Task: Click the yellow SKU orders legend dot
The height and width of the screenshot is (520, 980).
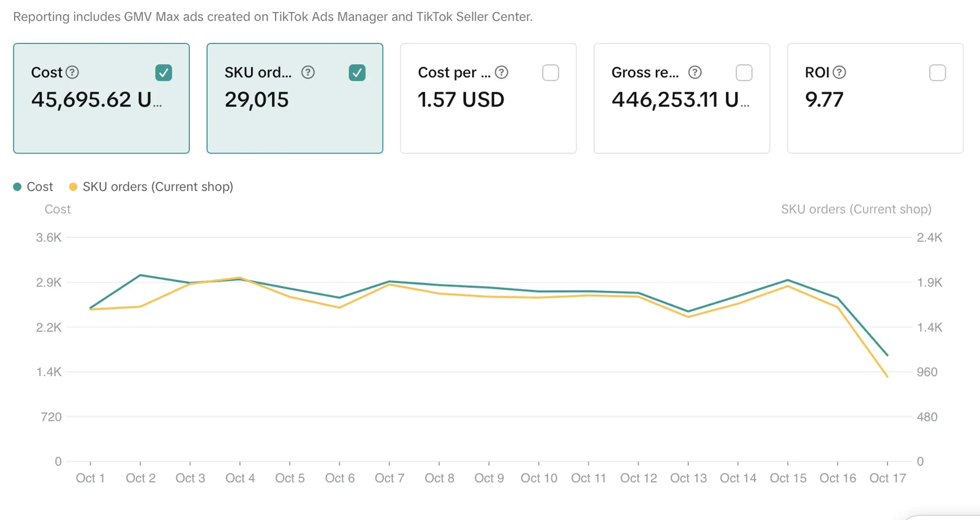Action: tap(73, 187)
